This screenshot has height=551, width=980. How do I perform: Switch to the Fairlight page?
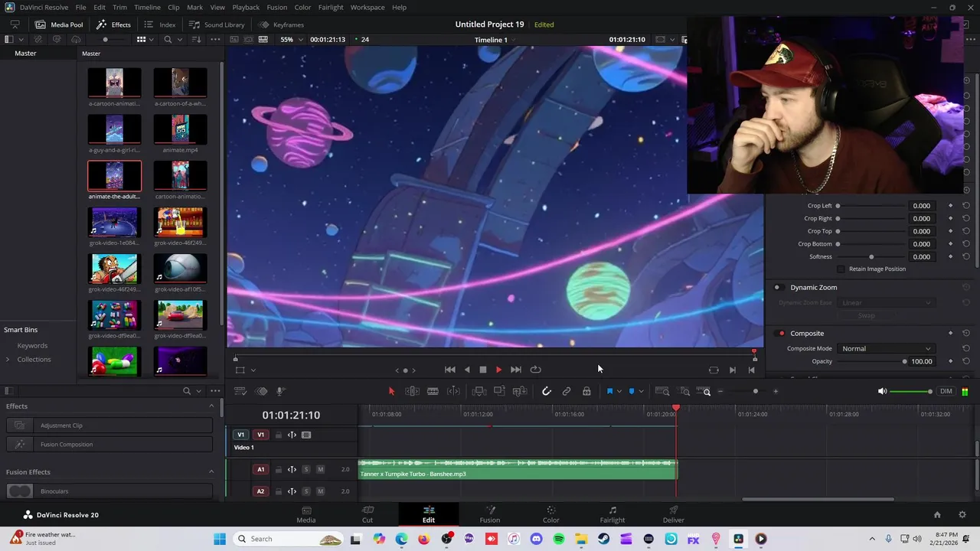612,514
